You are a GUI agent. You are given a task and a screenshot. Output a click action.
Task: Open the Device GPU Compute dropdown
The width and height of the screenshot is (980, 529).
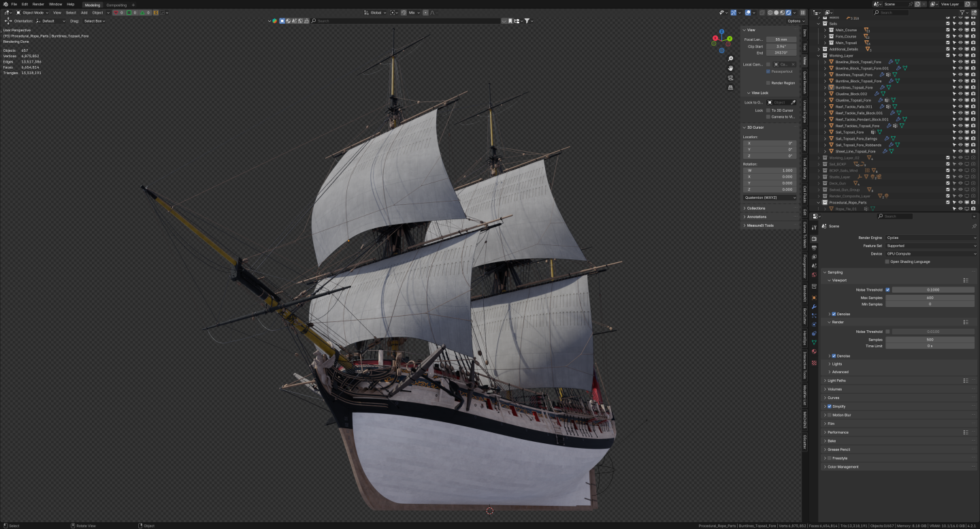(x=930, y=253)
